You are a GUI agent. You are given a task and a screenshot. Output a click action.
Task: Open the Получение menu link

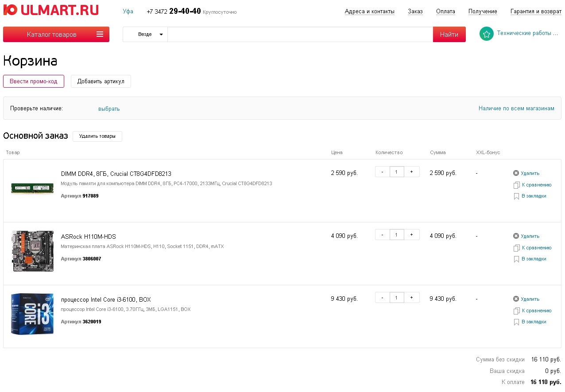[x=483, y=12]
